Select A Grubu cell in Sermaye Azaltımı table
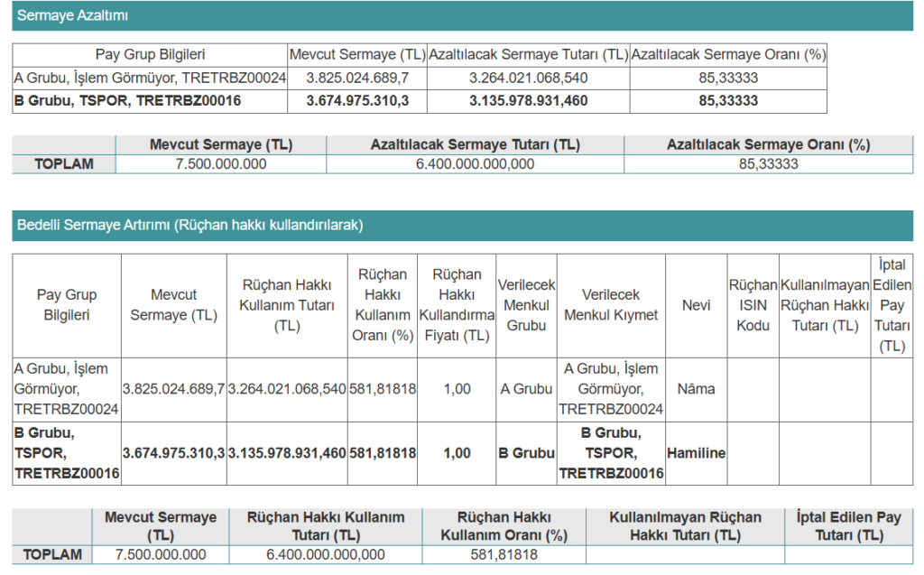The image size is (924, 575). [150, 79]
